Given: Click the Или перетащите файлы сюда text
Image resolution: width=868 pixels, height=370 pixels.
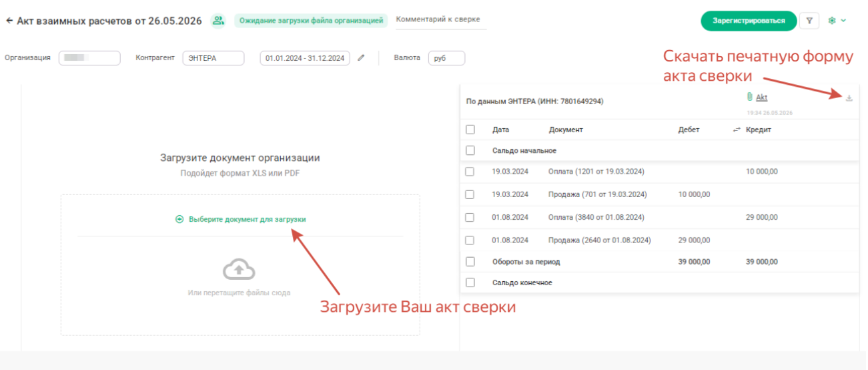Looking at the screenshot, I should point(239,293).
